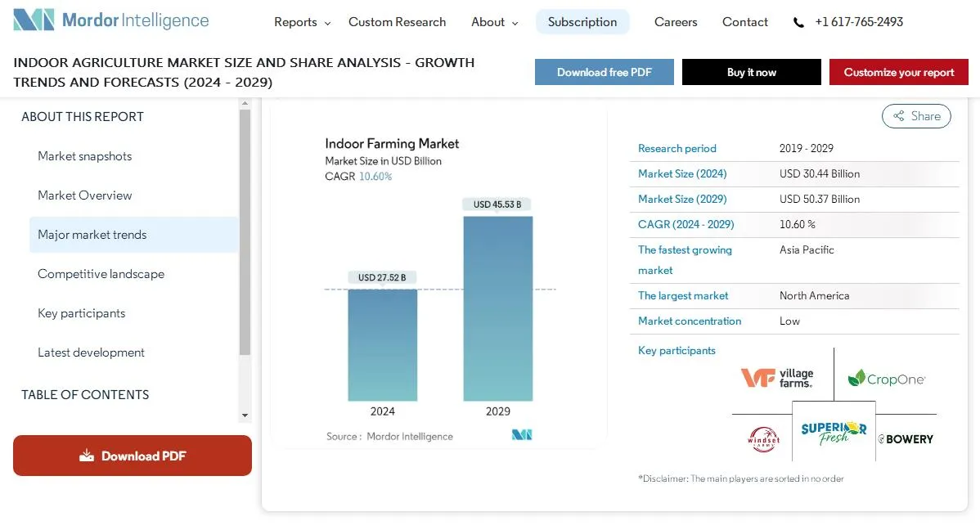Click the phone icon beside the number
The image size is (980, 530).
tap(798, 23)
